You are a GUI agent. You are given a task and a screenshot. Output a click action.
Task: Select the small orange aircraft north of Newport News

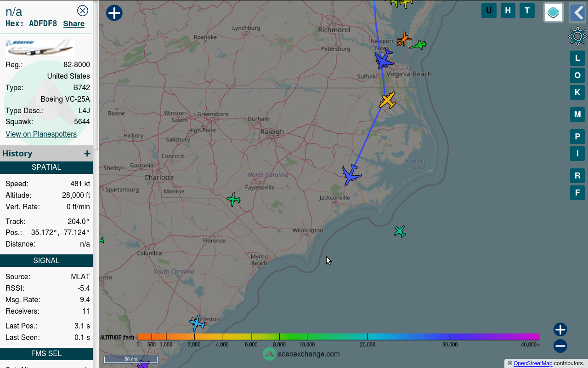[404, 39]
